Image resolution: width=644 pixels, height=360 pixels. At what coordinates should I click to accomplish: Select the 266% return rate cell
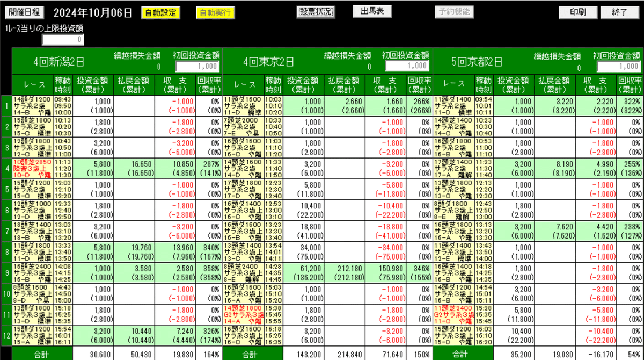[x=420, y=105]
